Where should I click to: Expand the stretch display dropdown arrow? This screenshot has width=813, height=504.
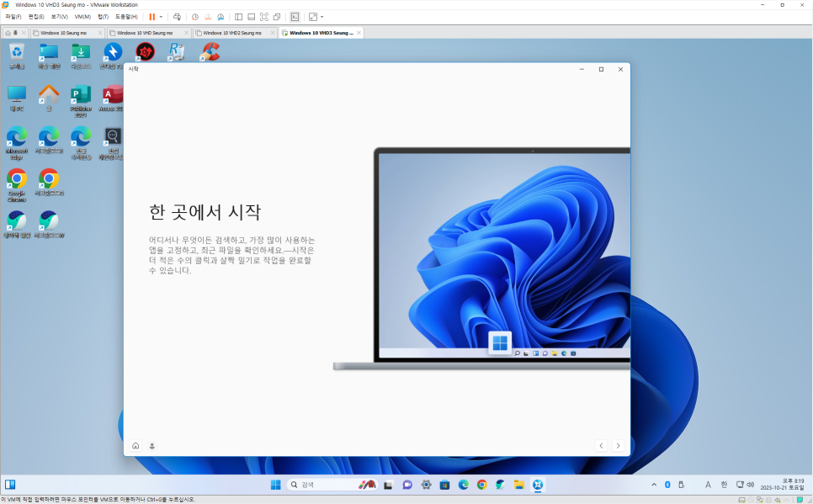(322, 17)
